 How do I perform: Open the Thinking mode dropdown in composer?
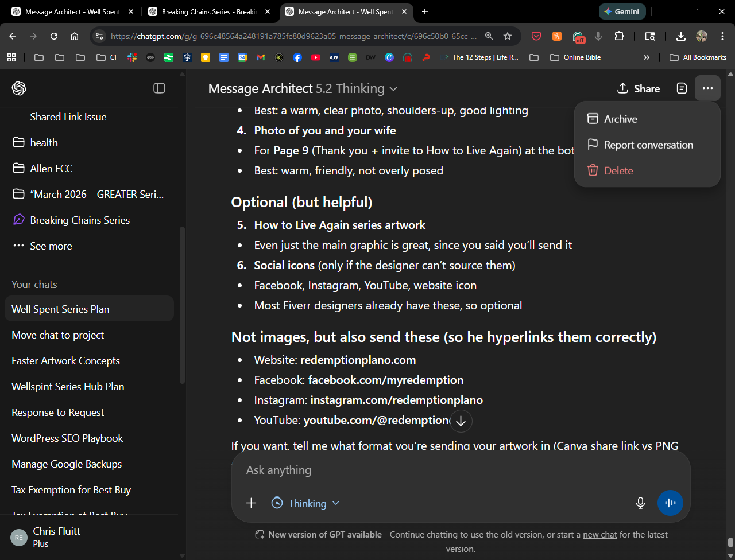point(305,503)
